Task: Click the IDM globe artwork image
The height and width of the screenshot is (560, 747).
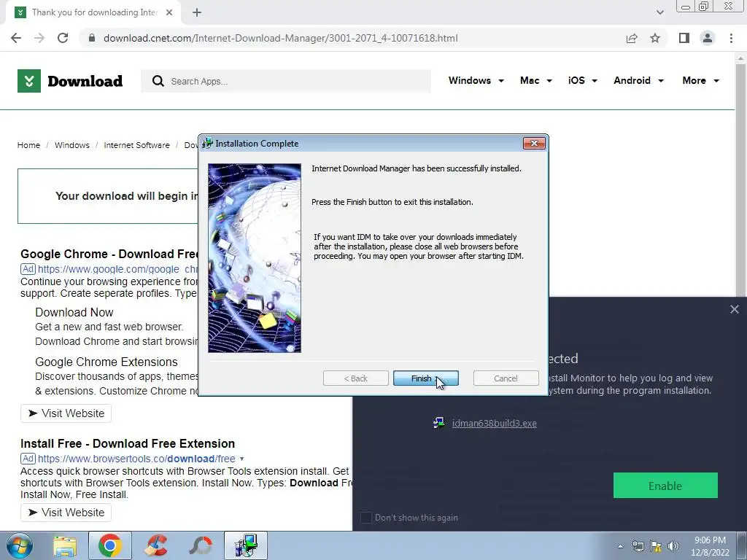Action: pyautogui.click(x=255, y=257)
